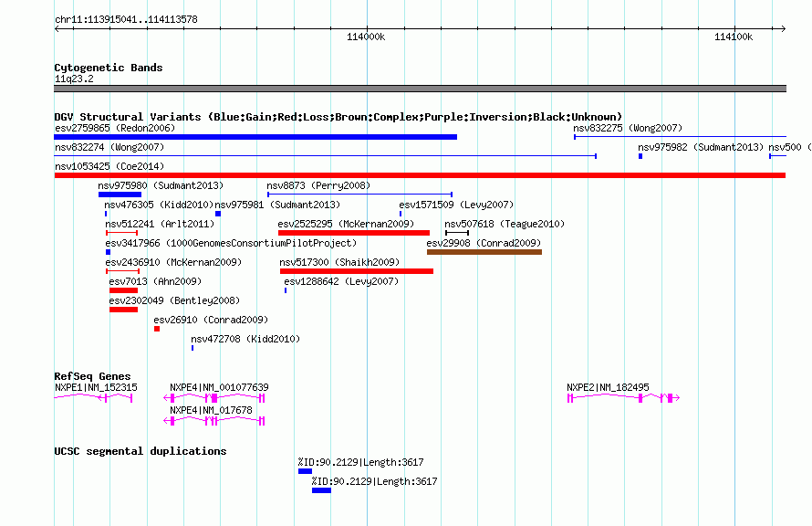The image size is (812, 526).
Task: Click the nsv832275 blue interval line
Action: [x=680, y=137]
